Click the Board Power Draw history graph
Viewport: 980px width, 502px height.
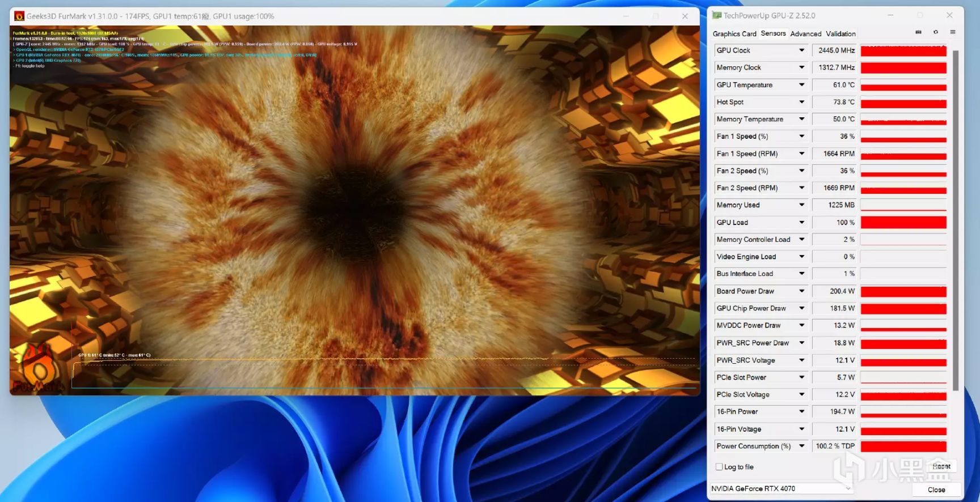coord(903,291)
